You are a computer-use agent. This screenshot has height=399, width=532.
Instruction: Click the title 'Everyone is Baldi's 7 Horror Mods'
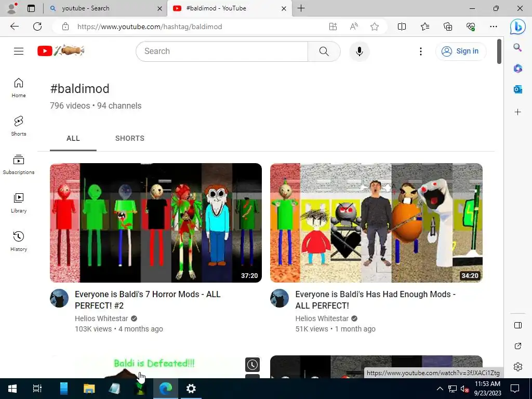pos(148,300)
